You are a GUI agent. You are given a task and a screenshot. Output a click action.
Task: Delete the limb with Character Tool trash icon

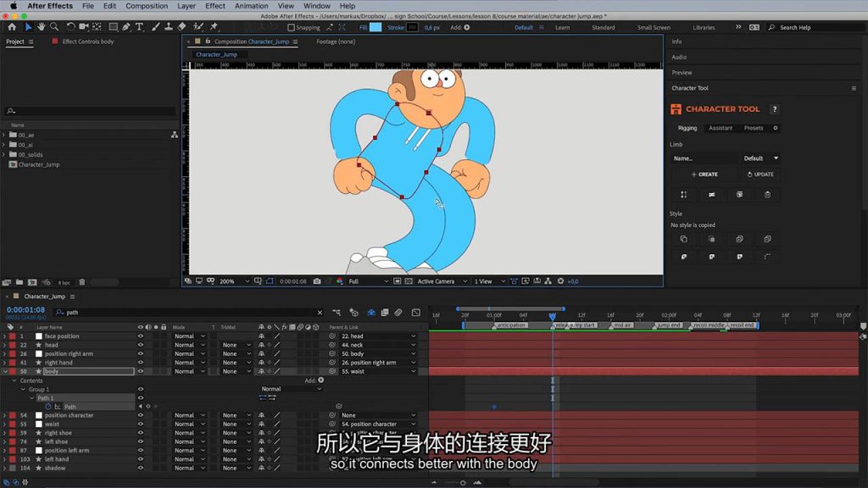coord(767,194)
